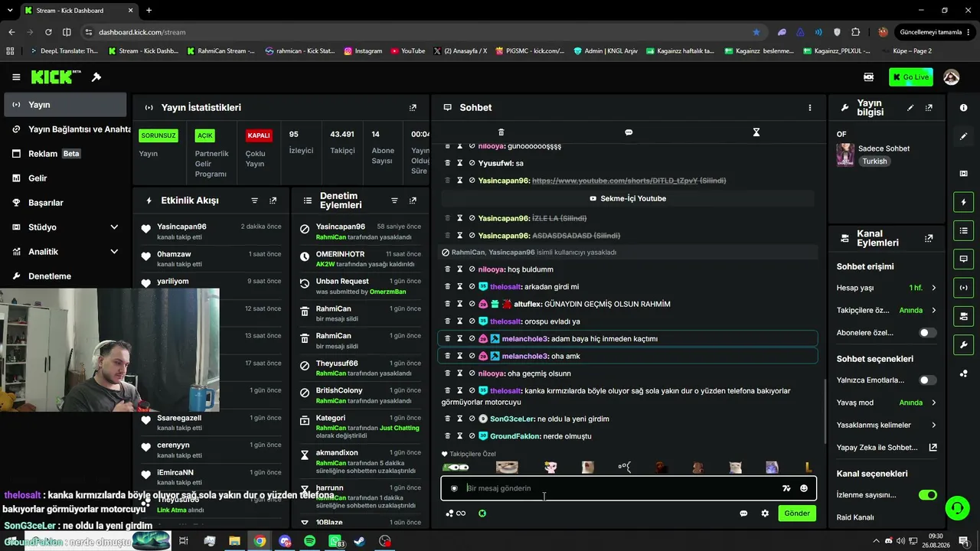Turn off the İzlenme sayısını switch

927,495
